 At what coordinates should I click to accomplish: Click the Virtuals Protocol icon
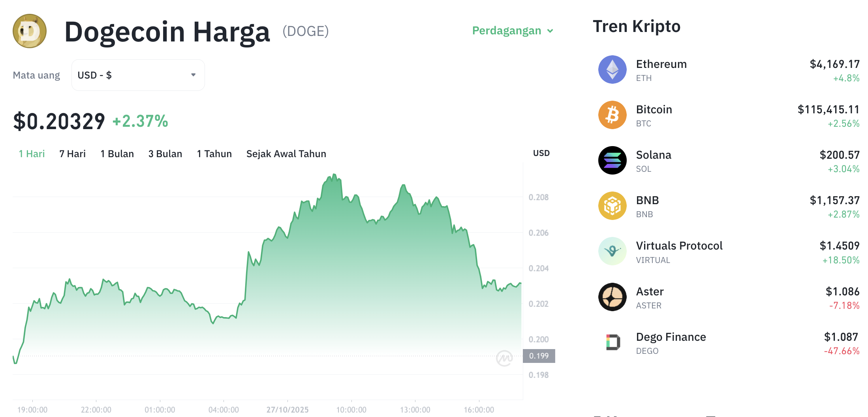coord(612,251)
